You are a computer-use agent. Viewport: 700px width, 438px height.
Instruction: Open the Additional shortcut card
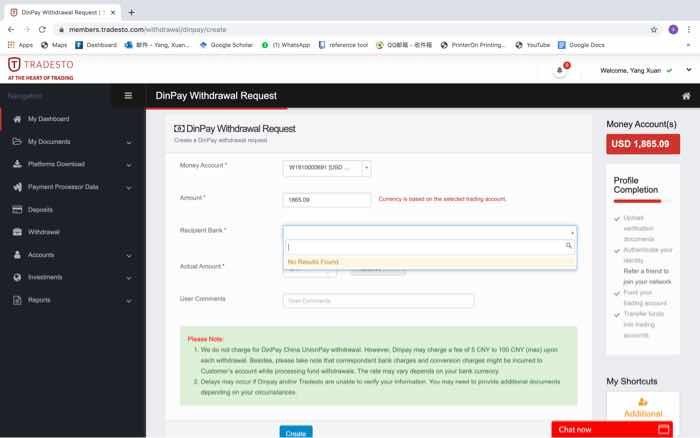(643, 407)
